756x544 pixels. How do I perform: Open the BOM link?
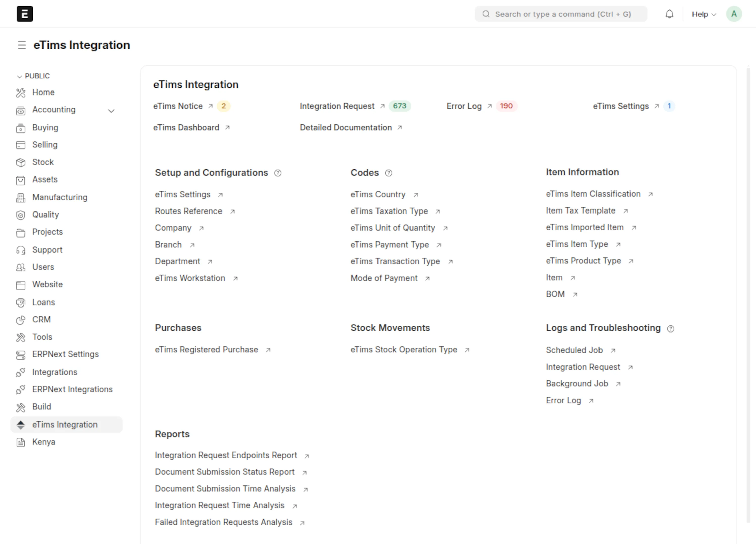555,294
